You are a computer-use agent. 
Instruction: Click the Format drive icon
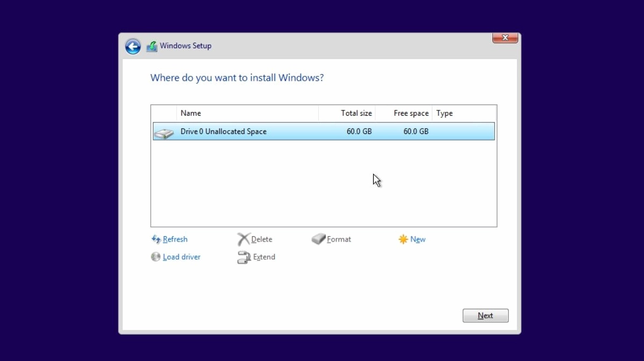click(x=319, y=239)
